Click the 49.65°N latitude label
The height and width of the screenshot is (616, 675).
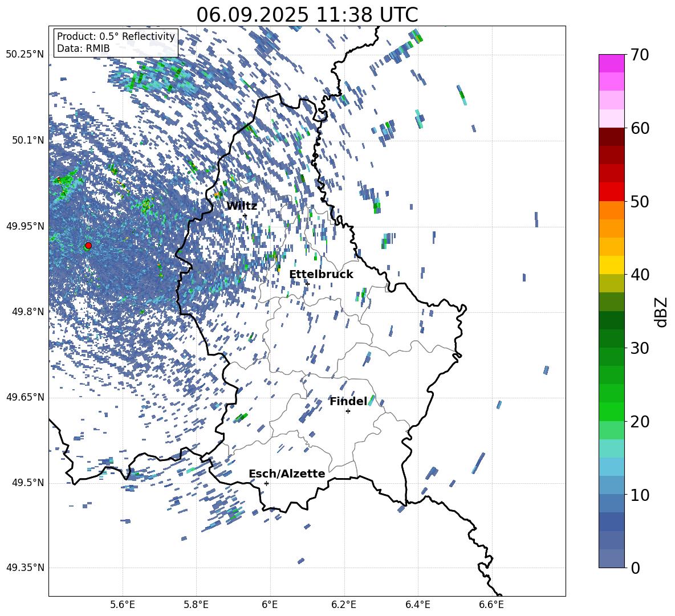[25, 397]
